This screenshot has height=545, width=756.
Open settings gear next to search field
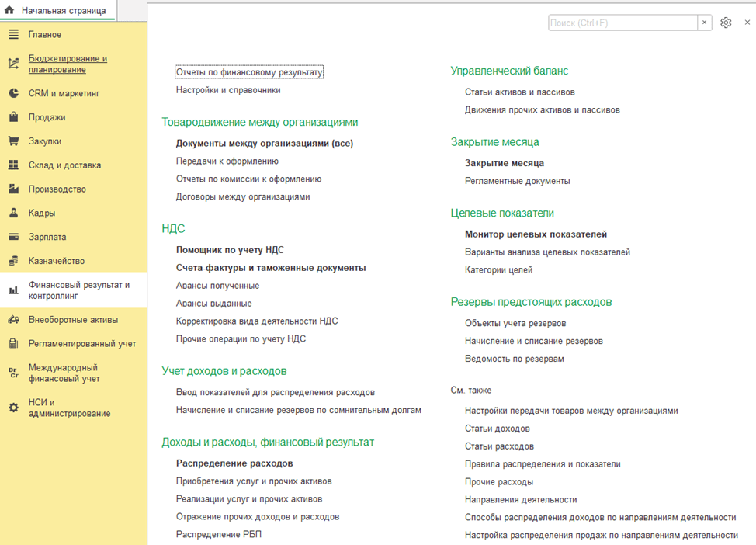click(x=726, y=23)
